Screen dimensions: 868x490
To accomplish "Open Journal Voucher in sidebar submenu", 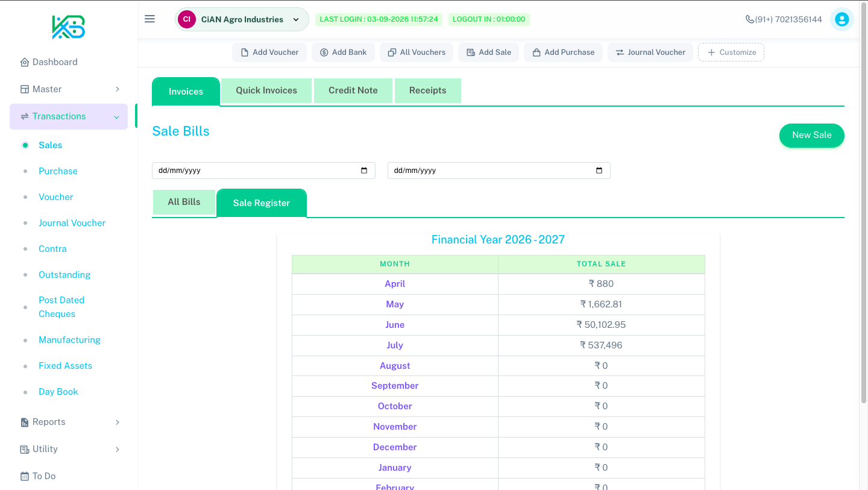I will (x=72, y=223).
